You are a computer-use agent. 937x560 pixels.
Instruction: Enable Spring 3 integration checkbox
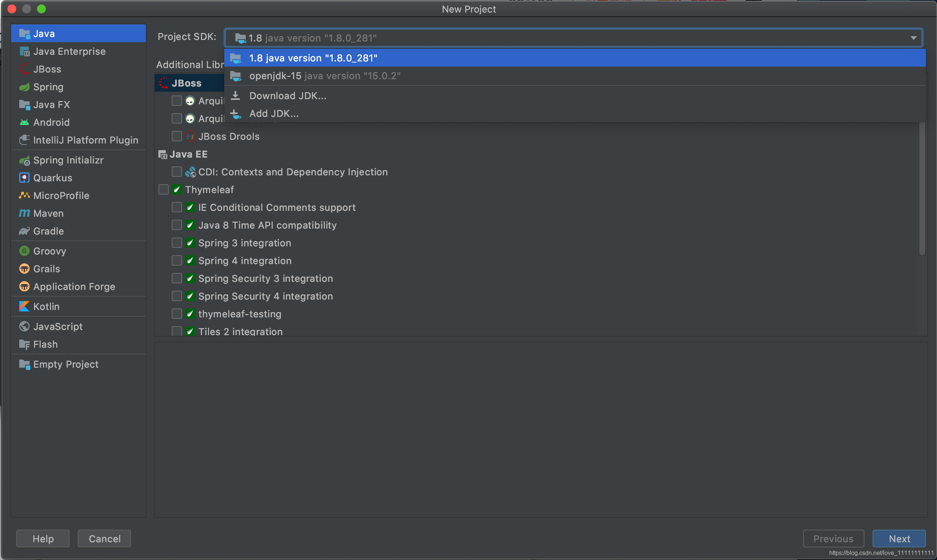tap(177, 243)
